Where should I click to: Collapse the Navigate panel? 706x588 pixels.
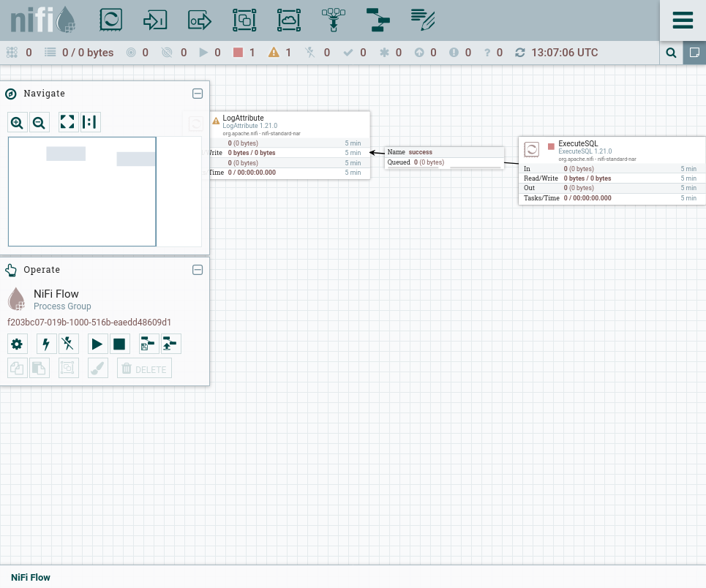pyautogui.click(x=198, y=94)
